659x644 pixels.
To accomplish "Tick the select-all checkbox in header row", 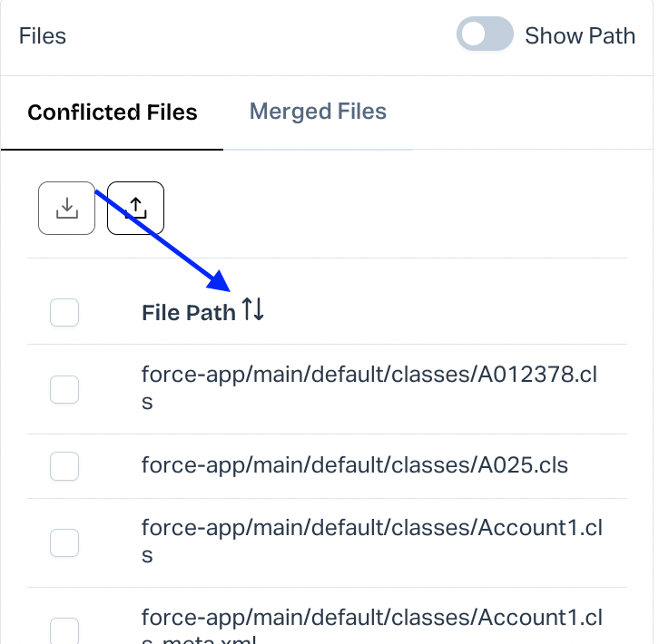I will click(x=64, y=313).
